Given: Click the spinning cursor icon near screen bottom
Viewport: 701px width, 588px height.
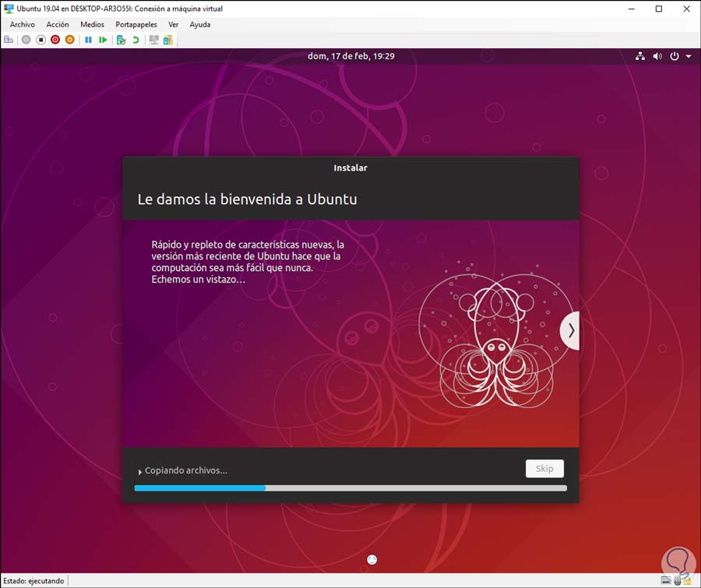Looking at the screenshot, I should pyautogui.click(x=372, y=559).
